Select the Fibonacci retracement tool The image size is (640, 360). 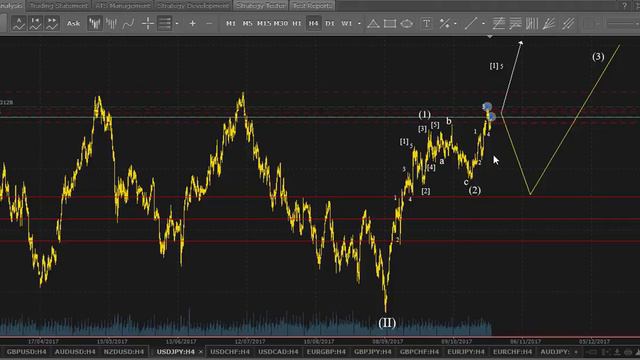point(498,24)
